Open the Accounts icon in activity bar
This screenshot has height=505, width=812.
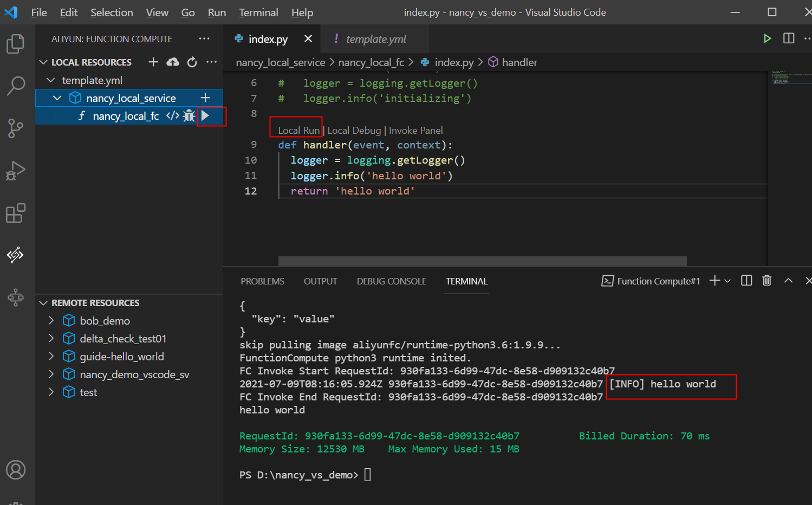pyautogui.click(x=15, y=470)
